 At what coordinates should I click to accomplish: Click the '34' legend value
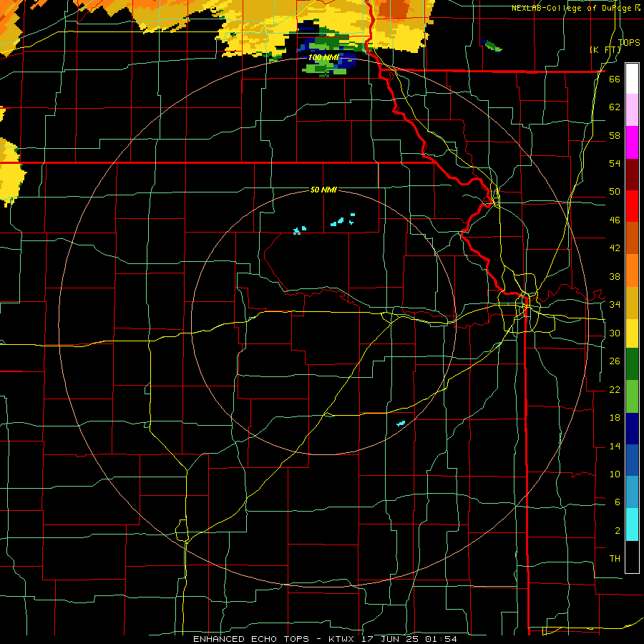[615, 304]
